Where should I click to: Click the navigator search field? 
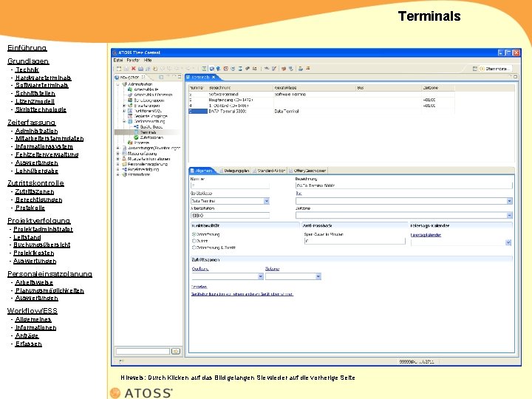click(x=143, y=351)
